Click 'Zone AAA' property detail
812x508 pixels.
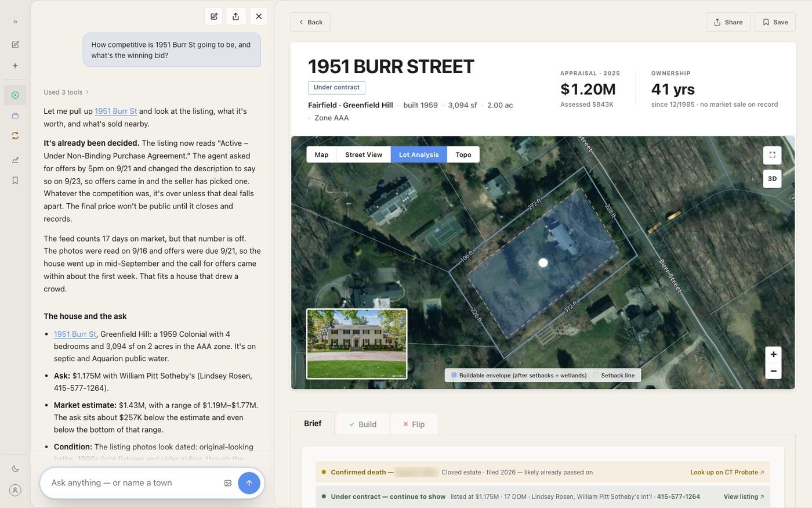[x=331, y=118]
